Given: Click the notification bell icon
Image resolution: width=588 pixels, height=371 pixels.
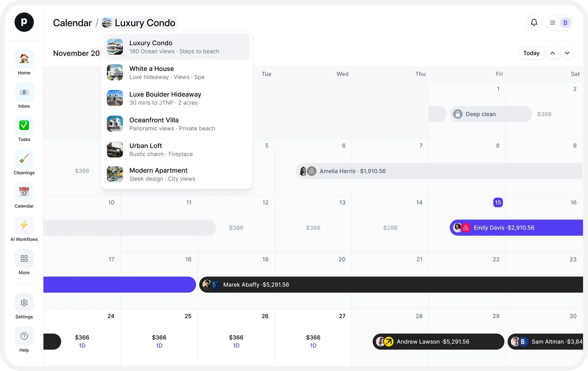Looking at the screenshot, I should point(534,23).
